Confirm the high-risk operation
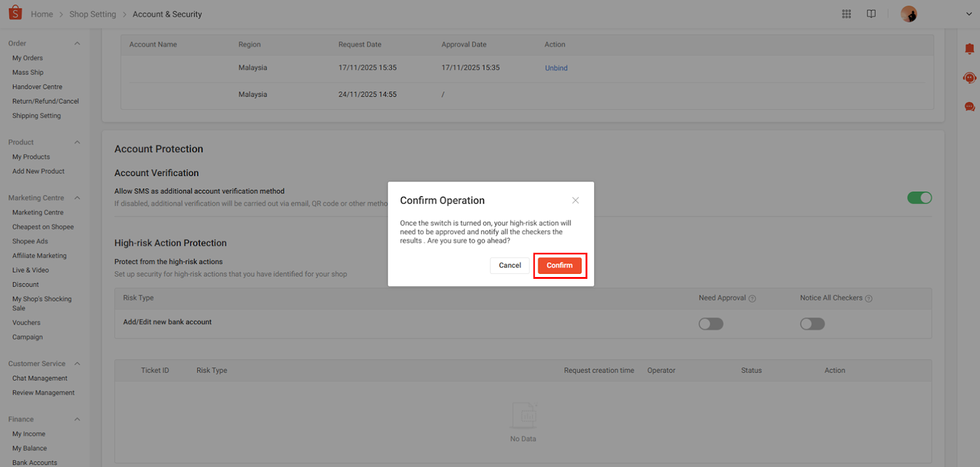The width and height of the screenshot is (980, 467). click(x=560, y=265)
